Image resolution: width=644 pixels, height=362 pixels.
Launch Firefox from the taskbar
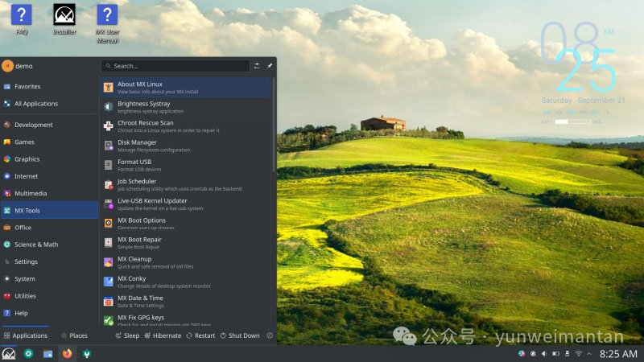[68, 353]
